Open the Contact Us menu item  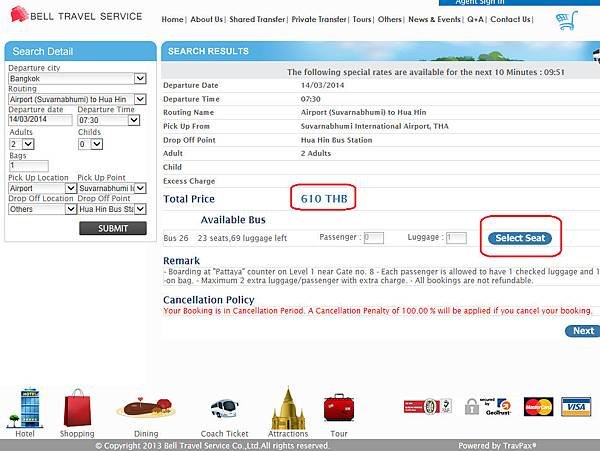[510, 20]
